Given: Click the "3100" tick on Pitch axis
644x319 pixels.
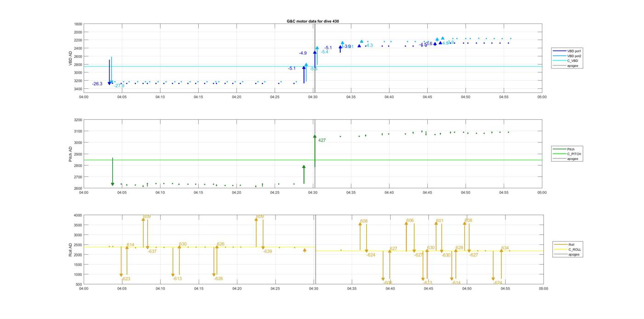Looking at the screenshot, I should [78, 131].
